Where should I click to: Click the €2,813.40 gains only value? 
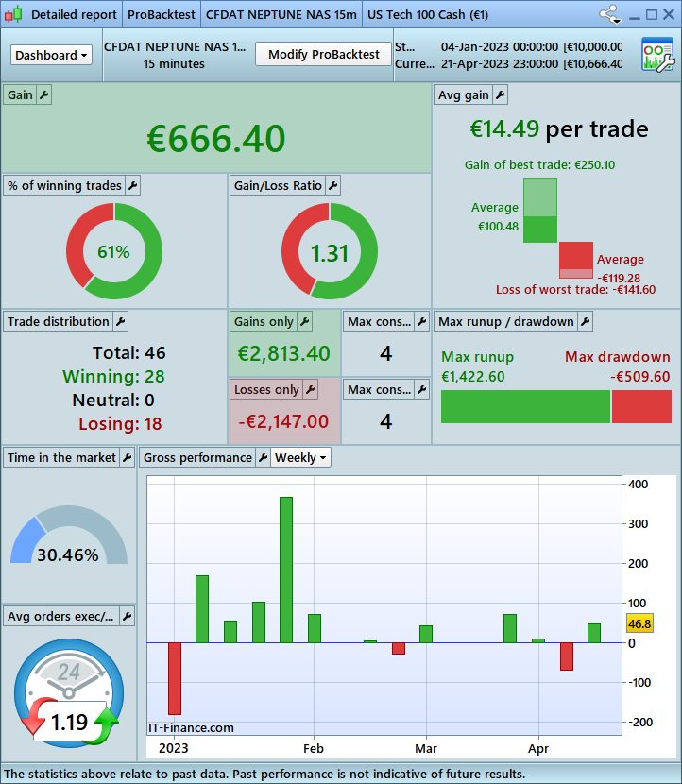[x=284, y=354]
